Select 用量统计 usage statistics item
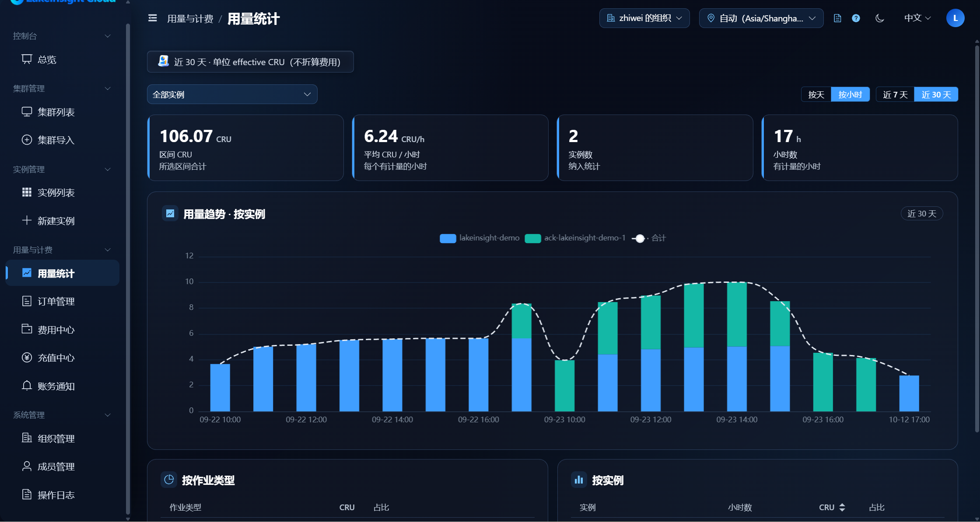This screenshot has width=980, height=522. 62,273
